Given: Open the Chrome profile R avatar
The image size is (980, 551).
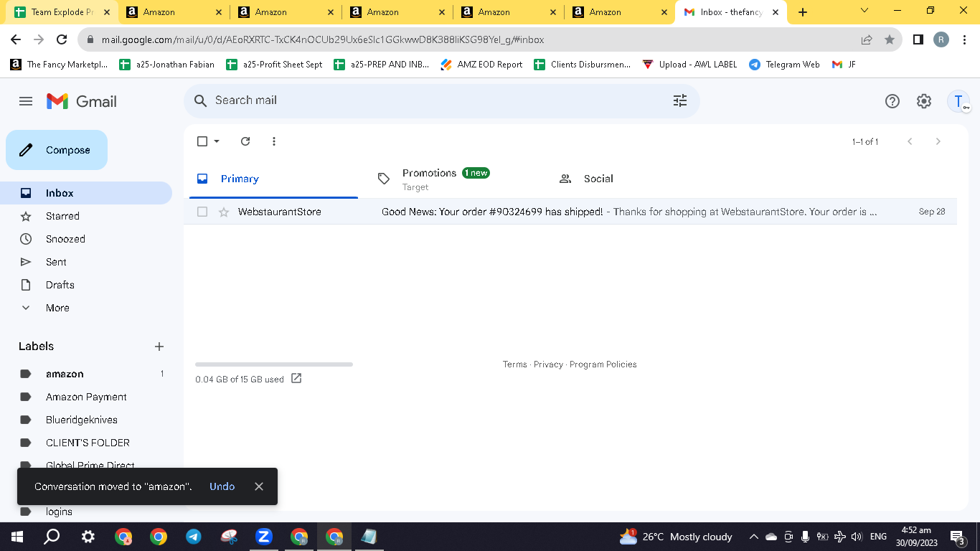Looking at the screenshot, I should [x=941, y=39].
